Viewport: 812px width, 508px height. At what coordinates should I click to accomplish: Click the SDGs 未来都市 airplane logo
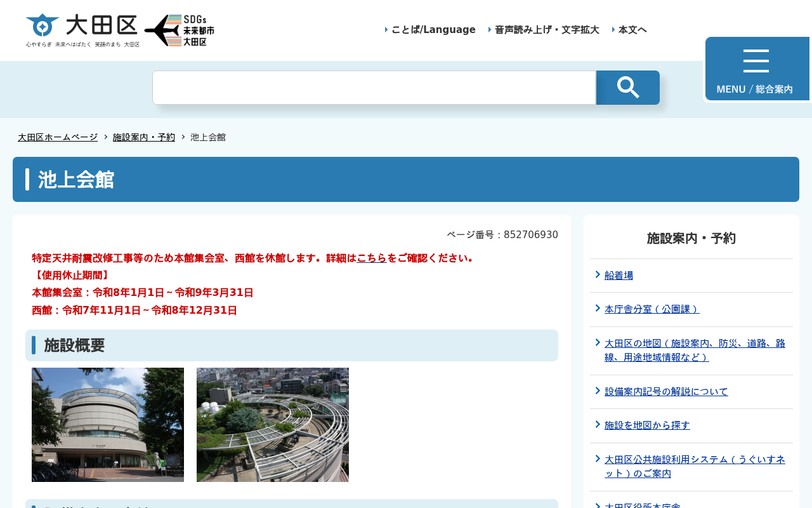click(180, 30)
